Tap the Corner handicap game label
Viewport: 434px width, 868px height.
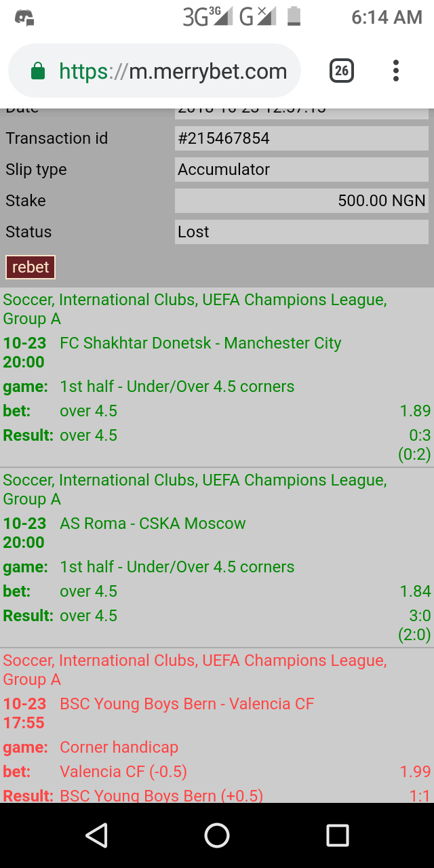[x=119, y=747]
